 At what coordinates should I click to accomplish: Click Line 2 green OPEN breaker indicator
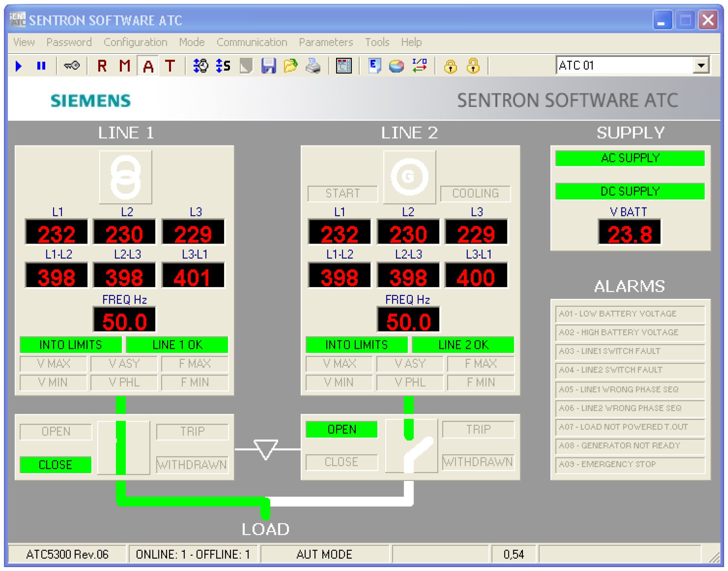pos(342,429)
